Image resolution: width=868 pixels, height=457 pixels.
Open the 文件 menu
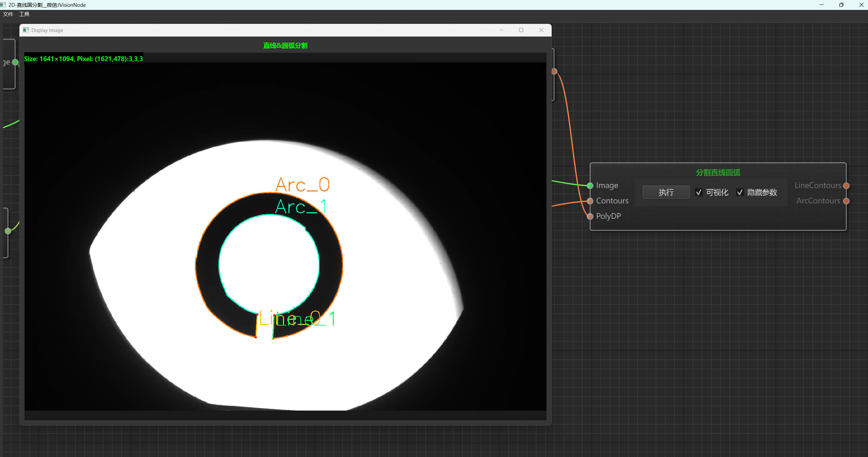tap(8, 14)
